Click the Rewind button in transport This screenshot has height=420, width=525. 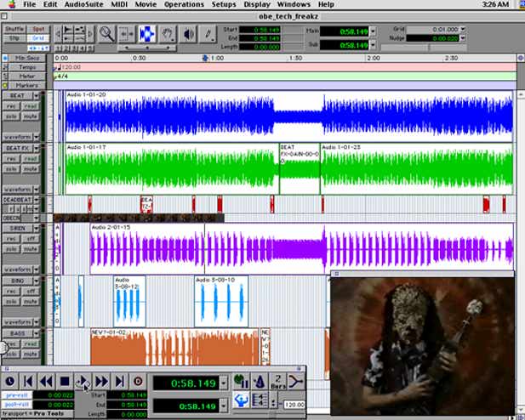(x=46, y=381)
